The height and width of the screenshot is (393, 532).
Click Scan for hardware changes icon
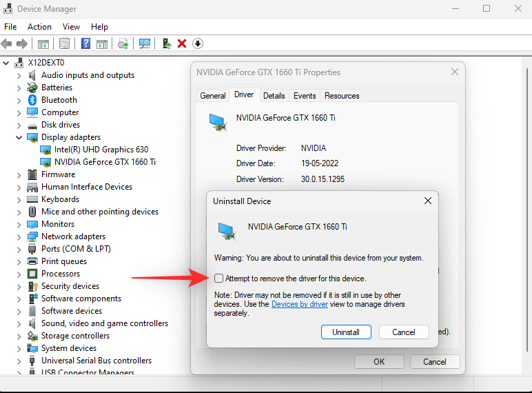[x=145, y=43]
